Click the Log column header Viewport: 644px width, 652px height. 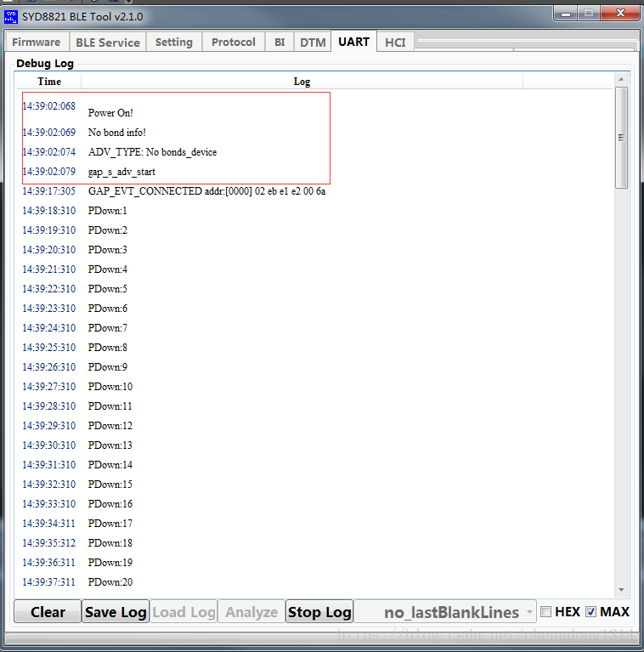coord(302,82)
